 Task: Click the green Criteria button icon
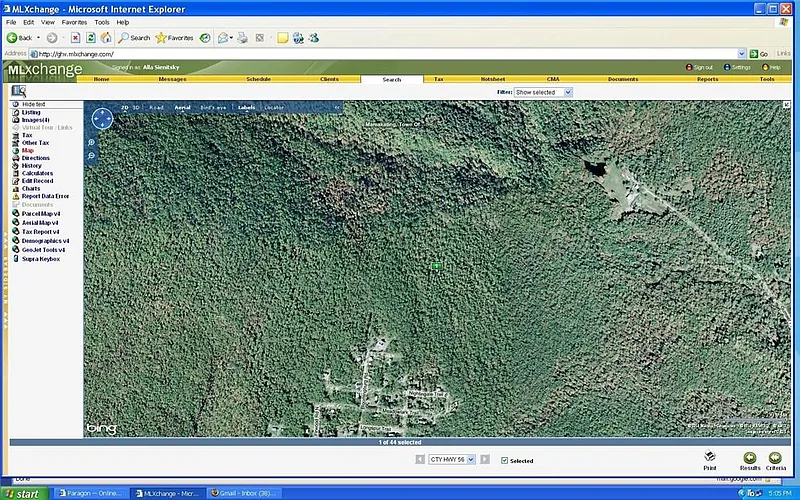[776, 457]
